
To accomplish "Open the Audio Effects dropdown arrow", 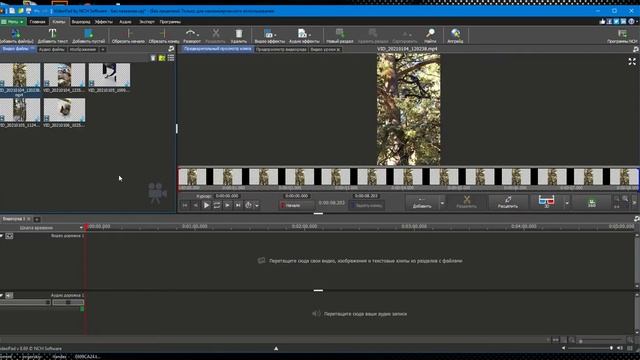I will [309, 35].
